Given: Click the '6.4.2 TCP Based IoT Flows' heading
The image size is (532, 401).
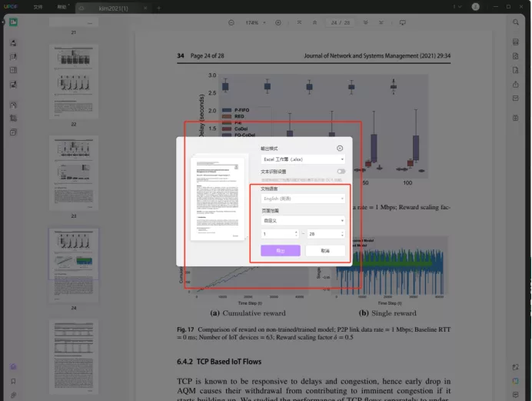Looking at the screenshot, I should tap(219, 362).
